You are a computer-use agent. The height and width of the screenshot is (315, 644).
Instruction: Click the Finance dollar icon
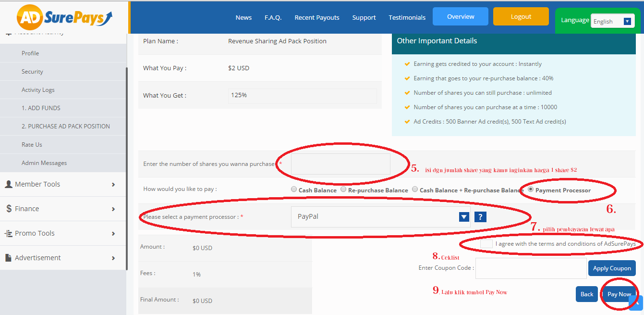pos(9,209)
